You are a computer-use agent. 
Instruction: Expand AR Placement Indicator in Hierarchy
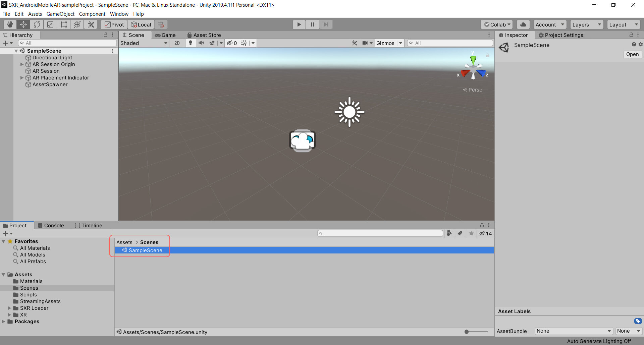click(x=22, y=78)
